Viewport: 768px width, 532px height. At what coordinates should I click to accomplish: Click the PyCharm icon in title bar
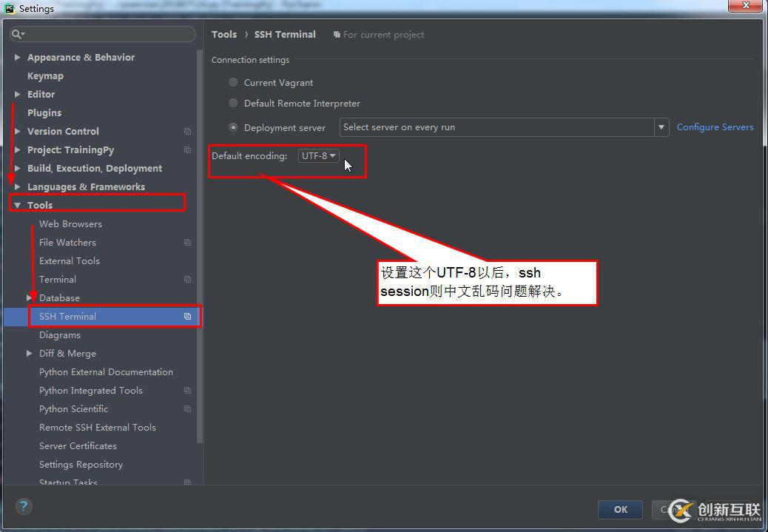tap(10, 8)
